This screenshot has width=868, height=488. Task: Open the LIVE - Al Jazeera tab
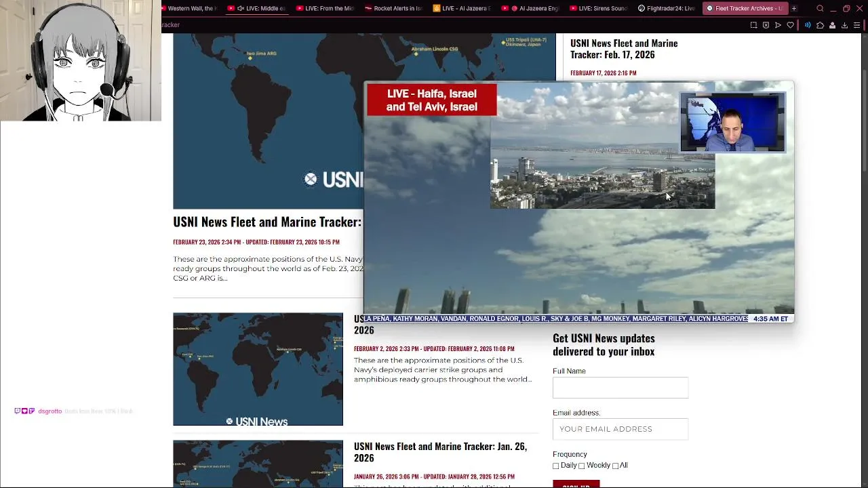(x=462, y=8)
